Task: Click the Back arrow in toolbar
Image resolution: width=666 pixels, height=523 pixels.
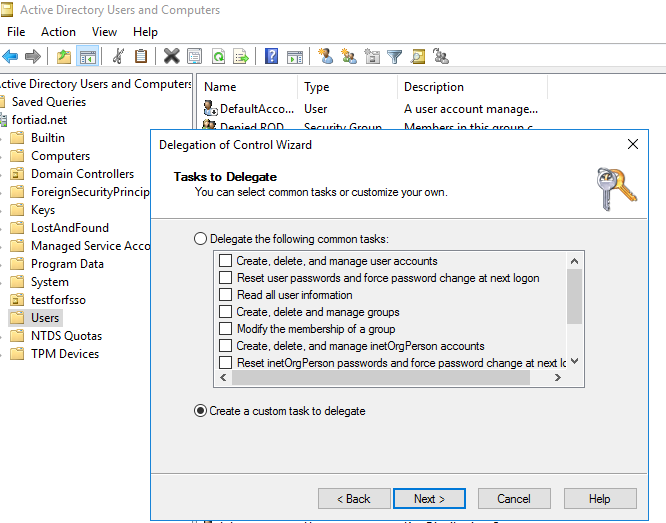Action: [x=11, y=57]
